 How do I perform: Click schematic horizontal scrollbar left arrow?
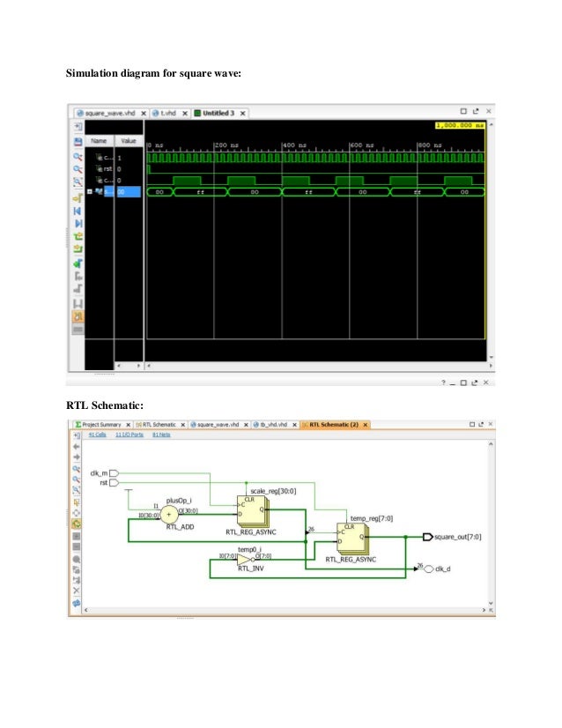86,610
